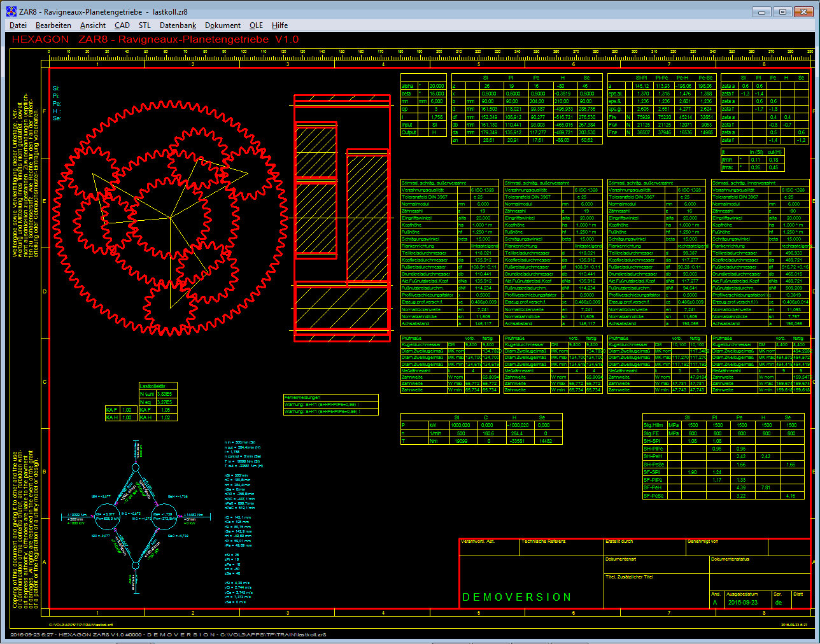Click the Ftw row label
Screen dimensions: 820x644
pyautogui.click(x=613, y=117)
